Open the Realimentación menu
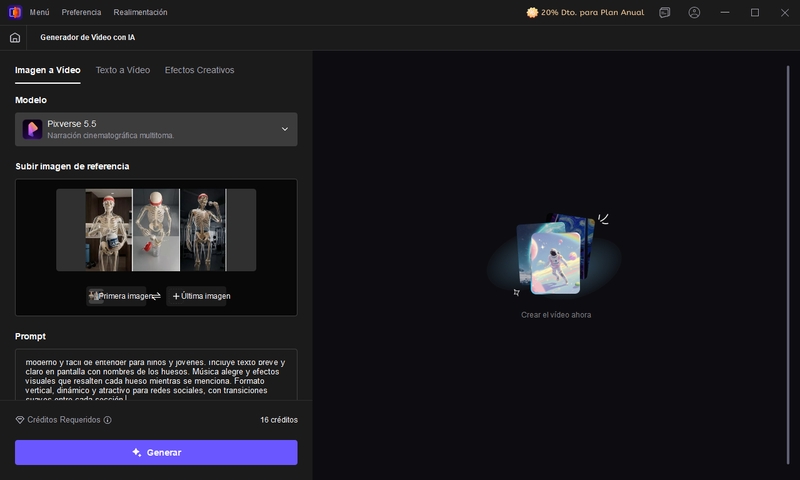 pyautogui.click(x=140, y=12)
